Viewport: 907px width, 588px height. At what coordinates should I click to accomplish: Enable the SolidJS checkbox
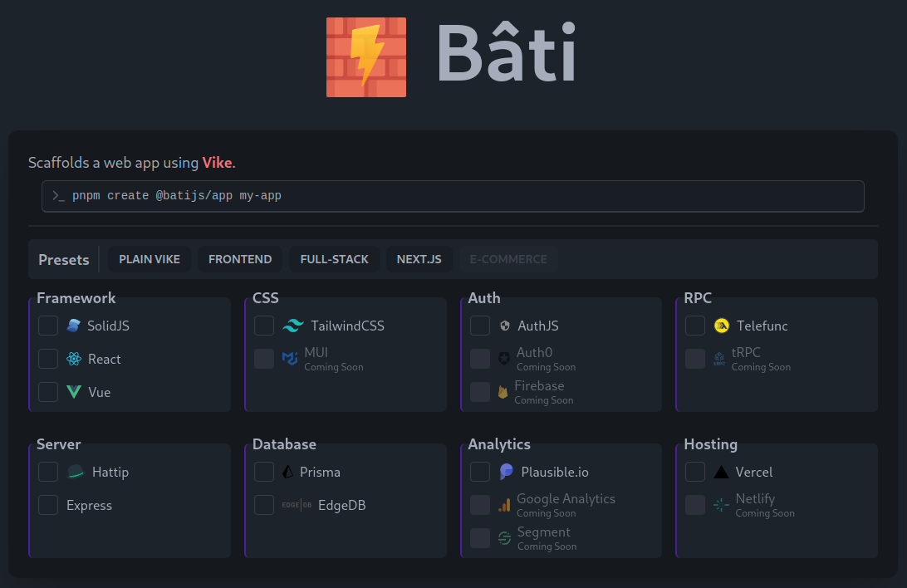[x=48, y=326]
